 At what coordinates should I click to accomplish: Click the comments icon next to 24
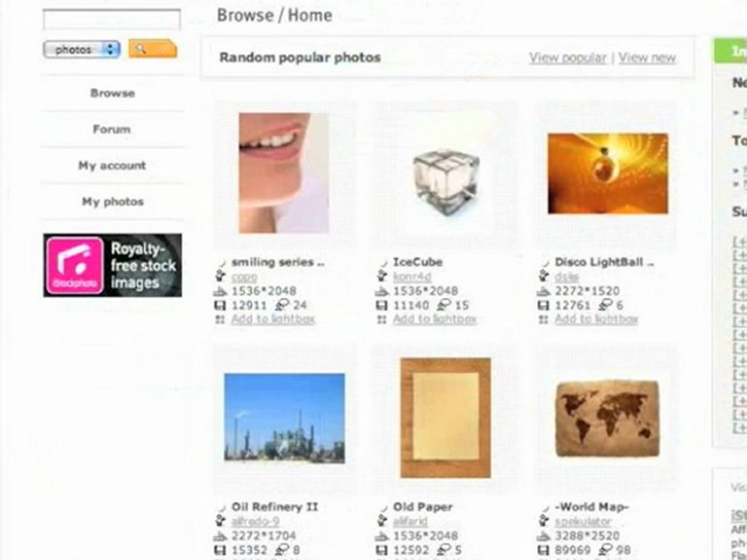pyautogui.click(x=282, y=305)
